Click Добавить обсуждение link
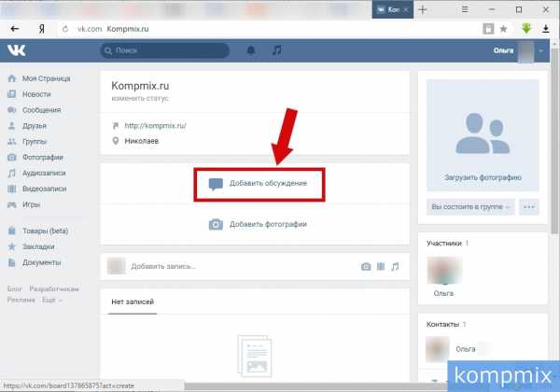Image resolution: width=560 pixels, height=392 pixels. point(268,183)
